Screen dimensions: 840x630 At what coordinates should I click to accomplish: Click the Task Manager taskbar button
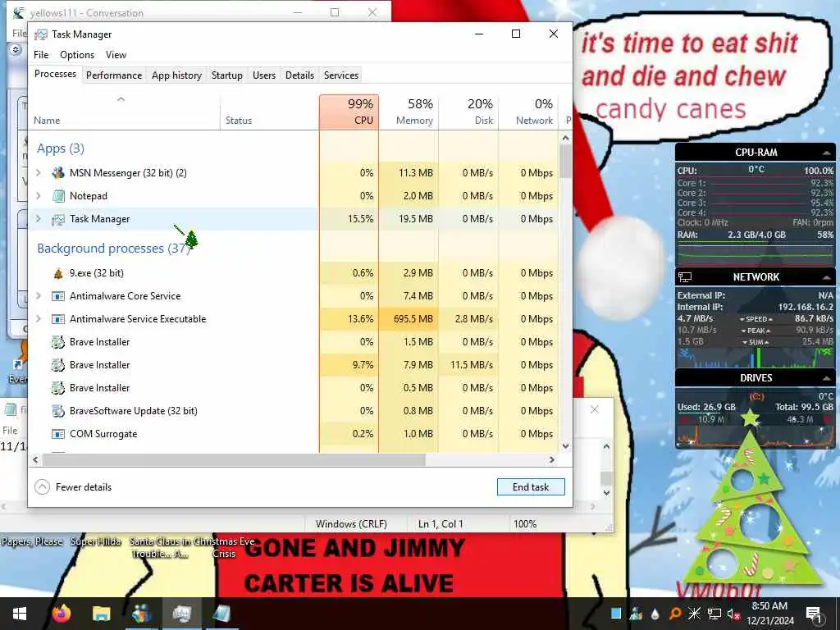point(182,614)
